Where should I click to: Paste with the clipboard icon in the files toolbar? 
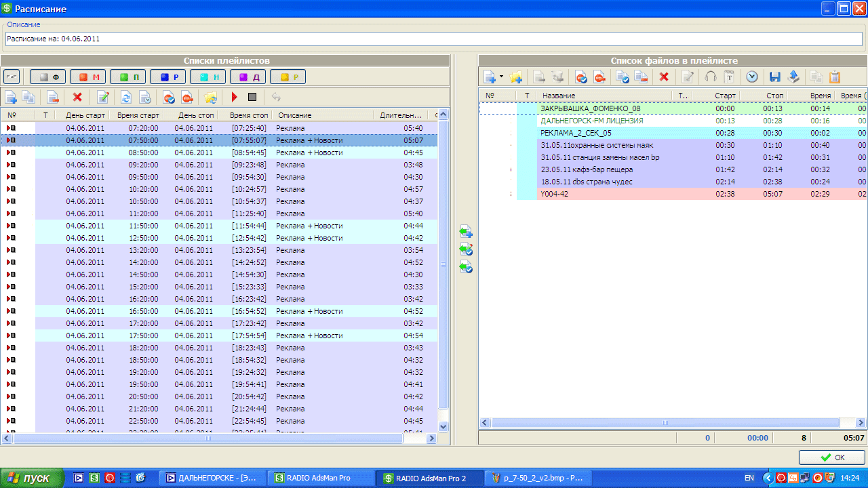coord(835,77)
